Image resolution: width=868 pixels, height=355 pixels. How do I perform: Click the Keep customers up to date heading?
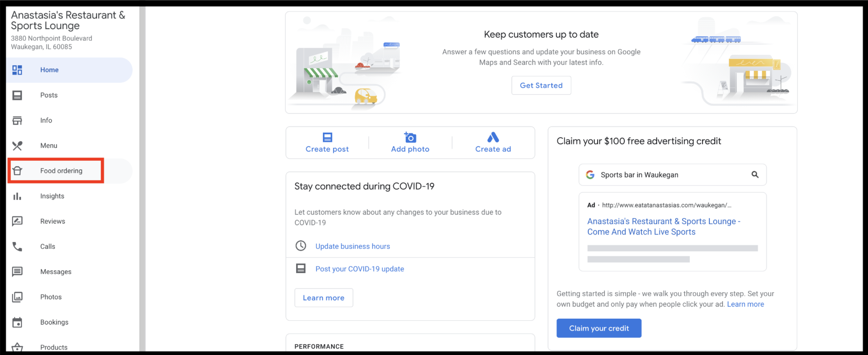click(x=541, y=34)
